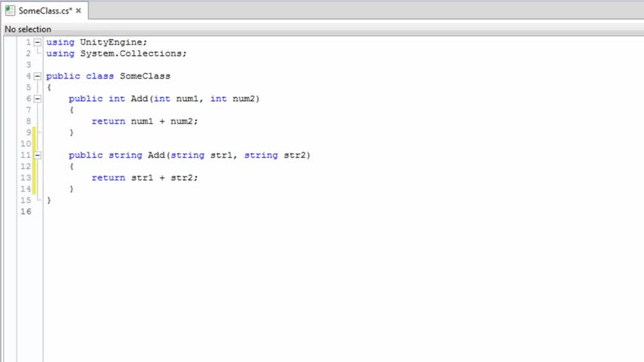The image size is (644, 362).
Task: Click the C# file icon on SomeClass.cs tab
Action: click(10, 11)
